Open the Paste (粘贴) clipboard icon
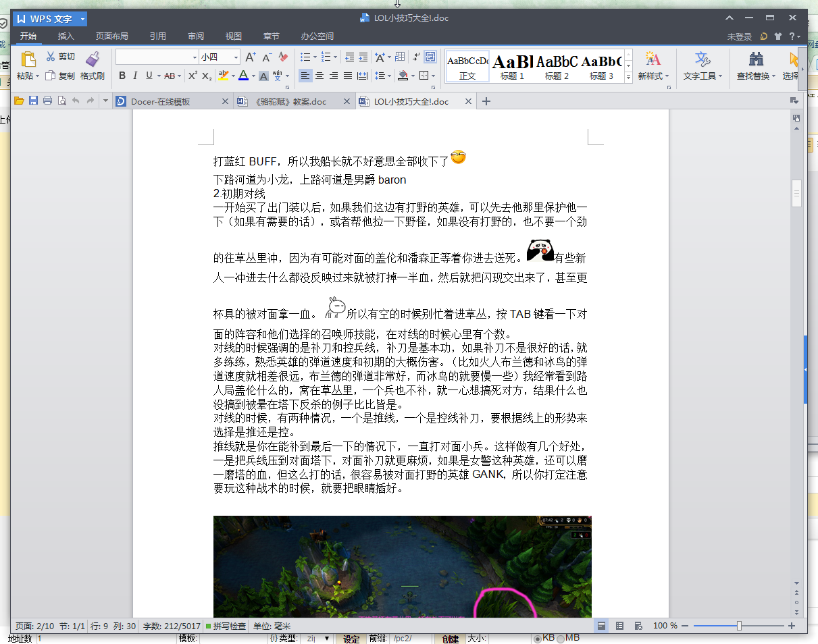The height and width of the screenshot is (644, 818). pos(28,59)
